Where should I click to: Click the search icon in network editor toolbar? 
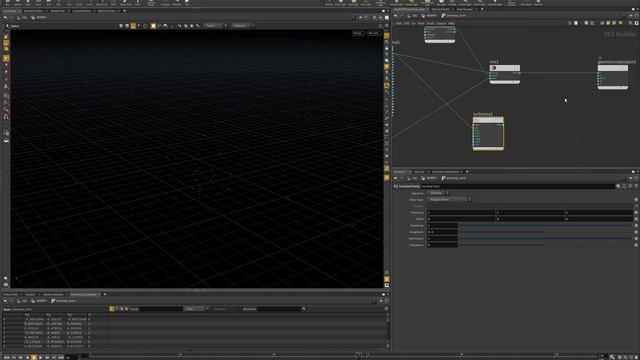(x=631, y=23)
